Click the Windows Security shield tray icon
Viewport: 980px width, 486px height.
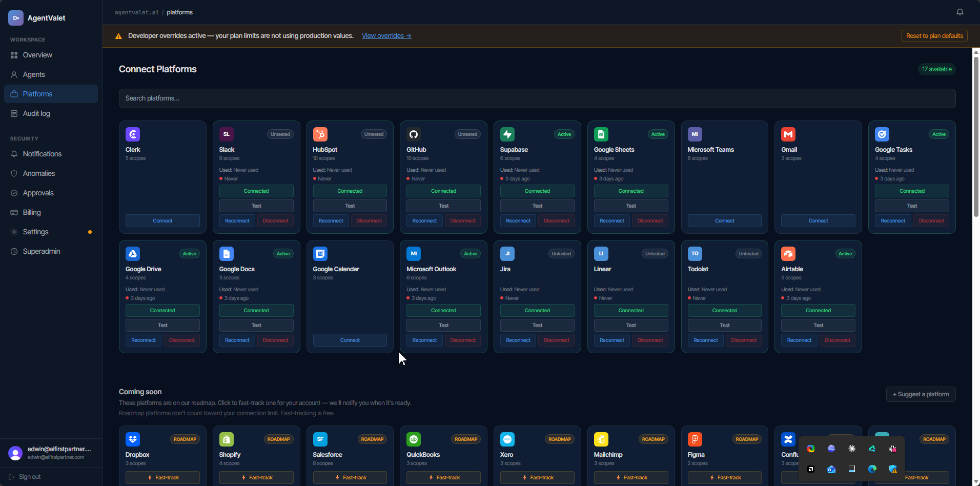pos(893,469)
